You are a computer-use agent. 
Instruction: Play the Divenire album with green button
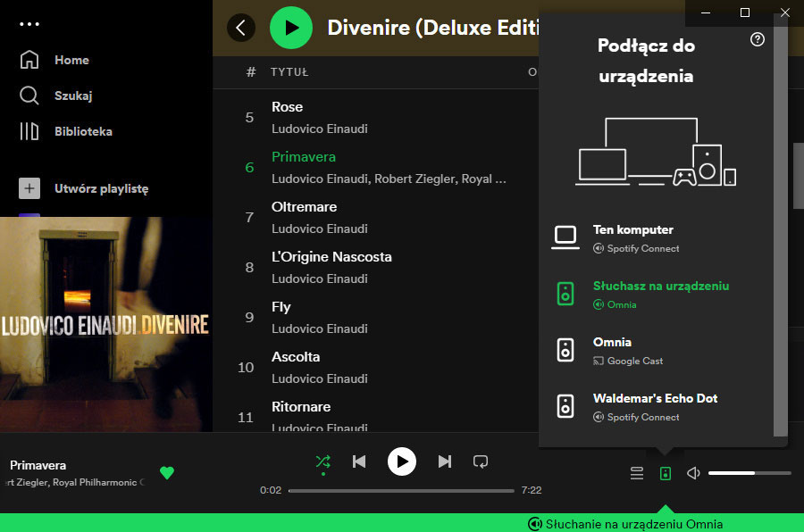click(x=291, y=28)
